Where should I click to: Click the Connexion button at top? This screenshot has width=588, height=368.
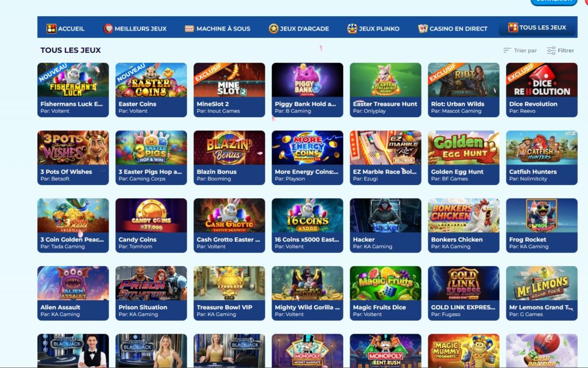pos(554,2)
